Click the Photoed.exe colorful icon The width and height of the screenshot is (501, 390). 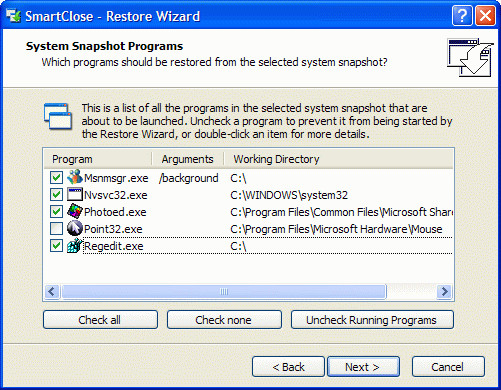[x=75, y=211]
